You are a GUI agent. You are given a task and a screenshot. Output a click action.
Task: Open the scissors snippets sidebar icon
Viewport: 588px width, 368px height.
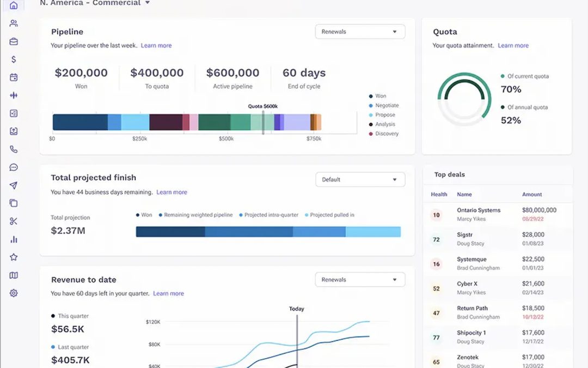[x=14, y=221]
